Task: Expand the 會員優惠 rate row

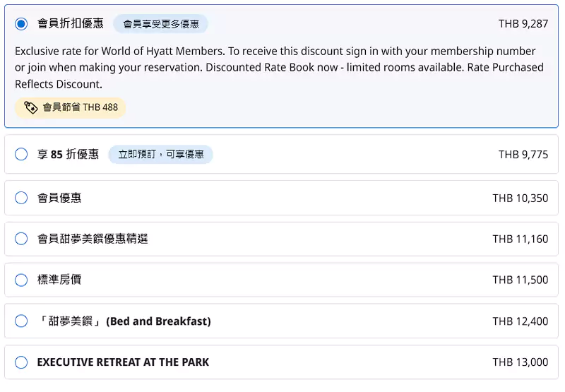Action: click(x=281, y=198)
